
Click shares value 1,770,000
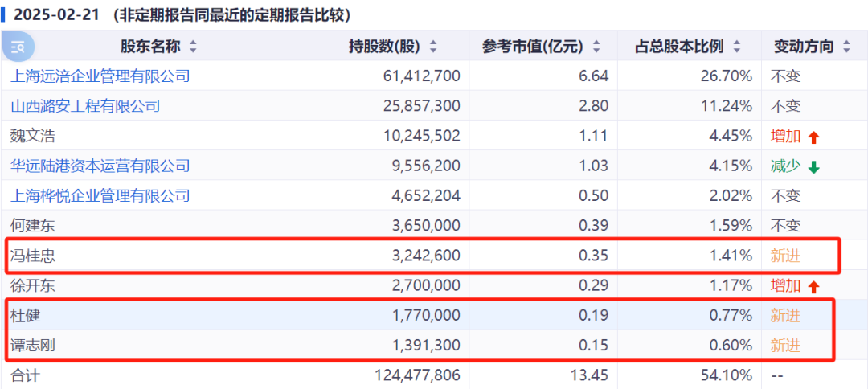(425, 315)
